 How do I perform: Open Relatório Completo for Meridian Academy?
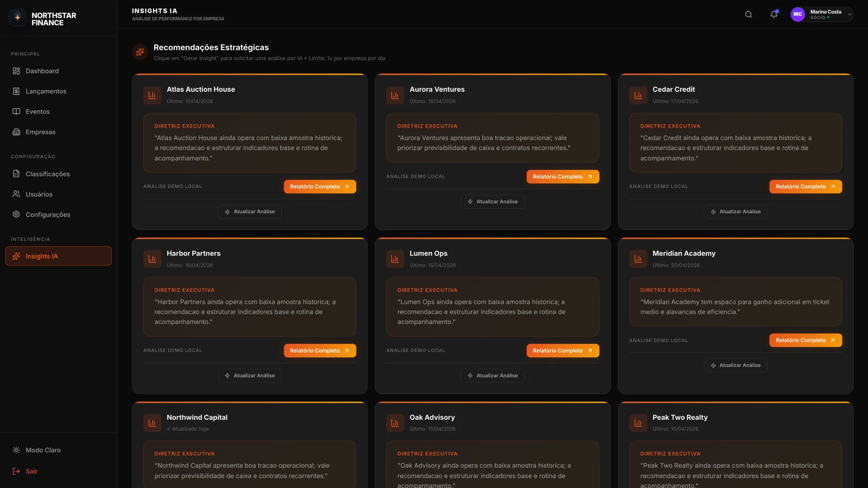805,340
